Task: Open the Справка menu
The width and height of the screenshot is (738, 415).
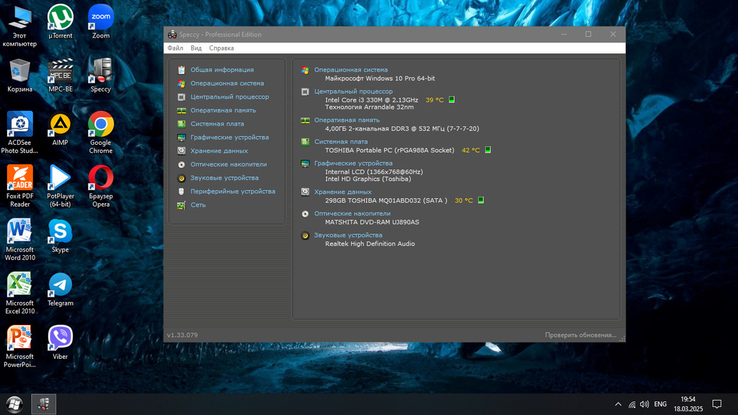Action: [x=221, y=48]
